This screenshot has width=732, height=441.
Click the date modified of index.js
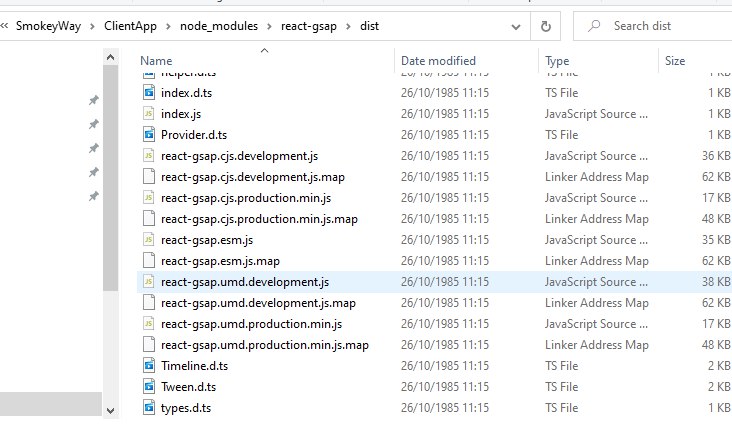(x=444, y=114)
